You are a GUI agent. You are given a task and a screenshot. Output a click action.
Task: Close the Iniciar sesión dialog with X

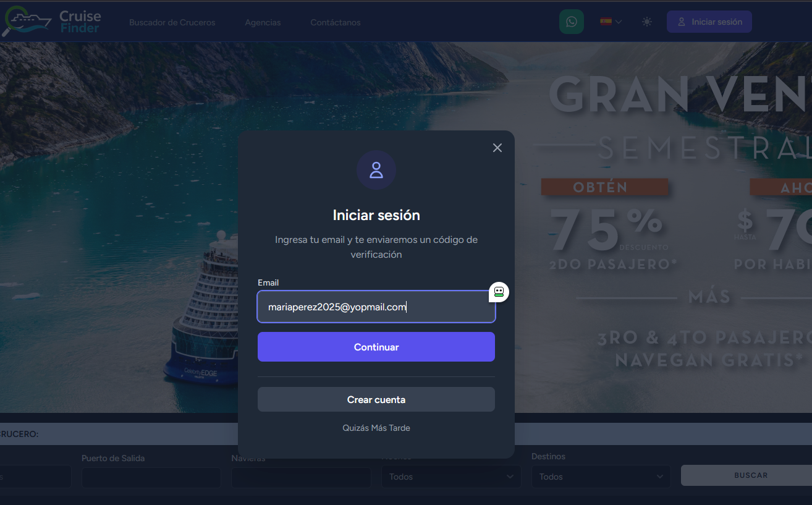(x=497, y=148)
